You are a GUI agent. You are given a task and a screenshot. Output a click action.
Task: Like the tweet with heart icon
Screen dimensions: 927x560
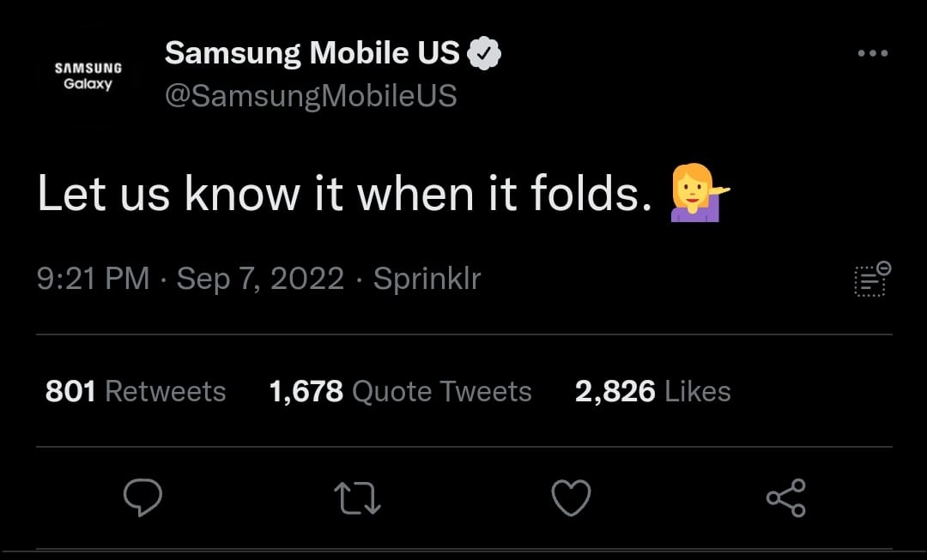[571, 497]
